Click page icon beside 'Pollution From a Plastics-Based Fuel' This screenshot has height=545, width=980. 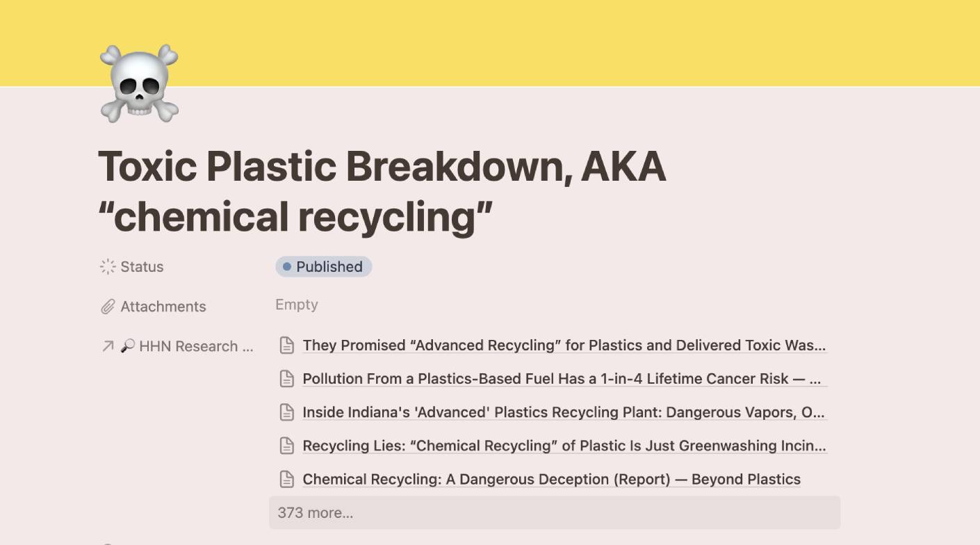pyautogui.click(x=286, y=379)
